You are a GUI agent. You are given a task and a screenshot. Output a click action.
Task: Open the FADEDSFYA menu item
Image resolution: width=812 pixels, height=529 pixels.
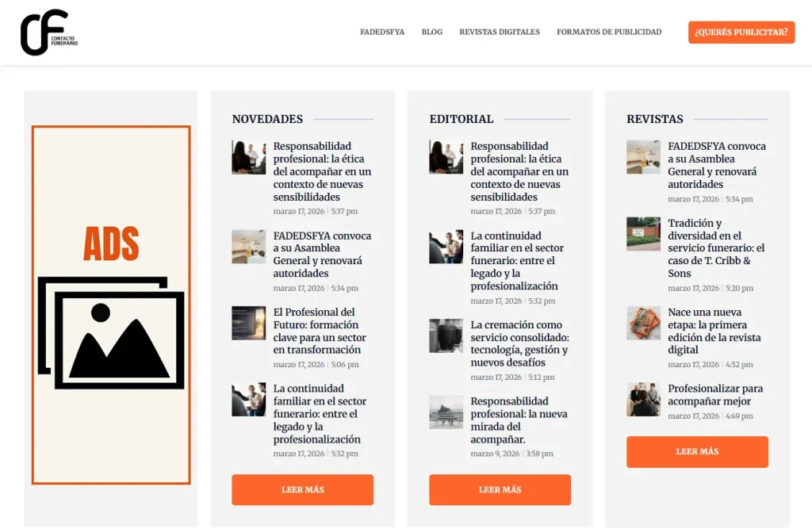(x=382, y=33)
